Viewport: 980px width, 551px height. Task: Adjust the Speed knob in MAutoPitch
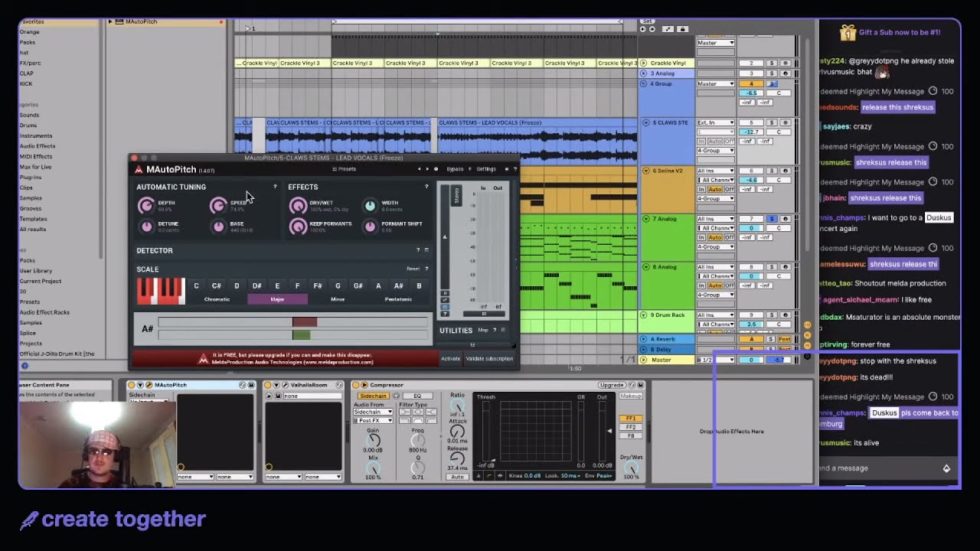coord(218,205)
